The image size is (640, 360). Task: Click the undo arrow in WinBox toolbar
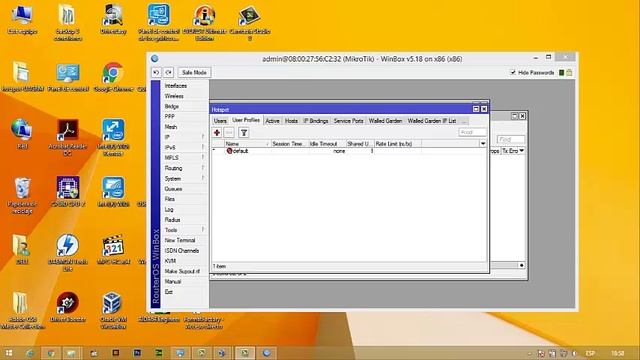click(x=156, y=73)
